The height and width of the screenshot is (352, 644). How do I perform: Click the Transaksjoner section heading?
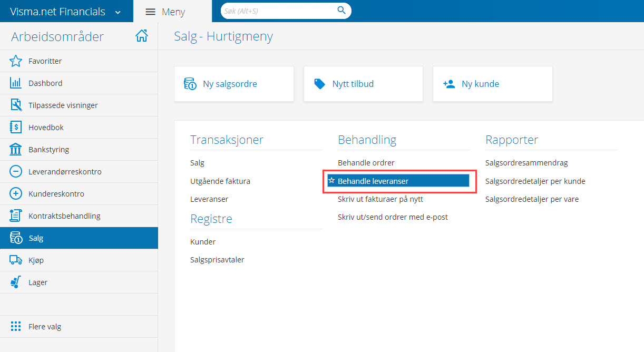click(227, 140)
